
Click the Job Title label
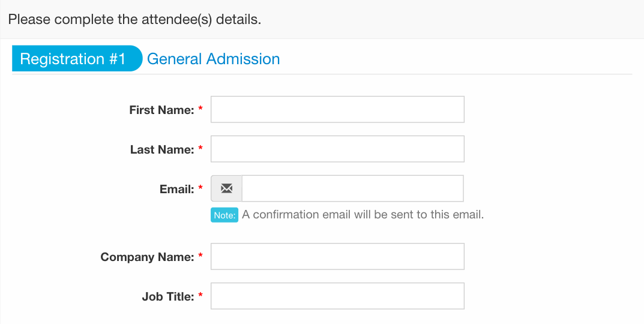click(x=167, y=296)
